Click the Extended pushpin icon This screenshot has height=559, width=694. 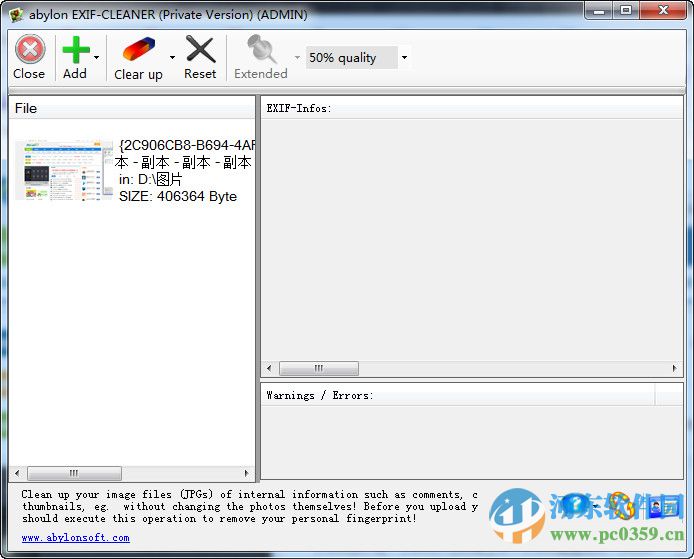pyautogui.click(x=262, y=49)
